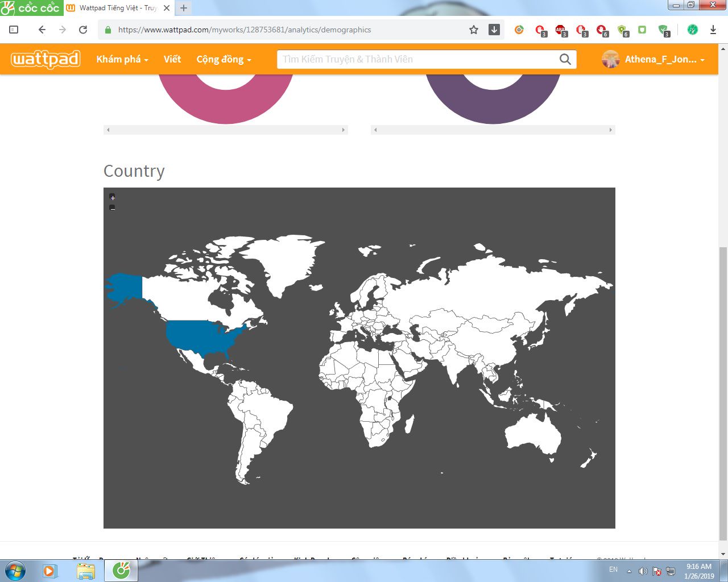Click the page vertical scrollbar thumb
The width and height of the screenshot is (728, 582).
point(723,393)
